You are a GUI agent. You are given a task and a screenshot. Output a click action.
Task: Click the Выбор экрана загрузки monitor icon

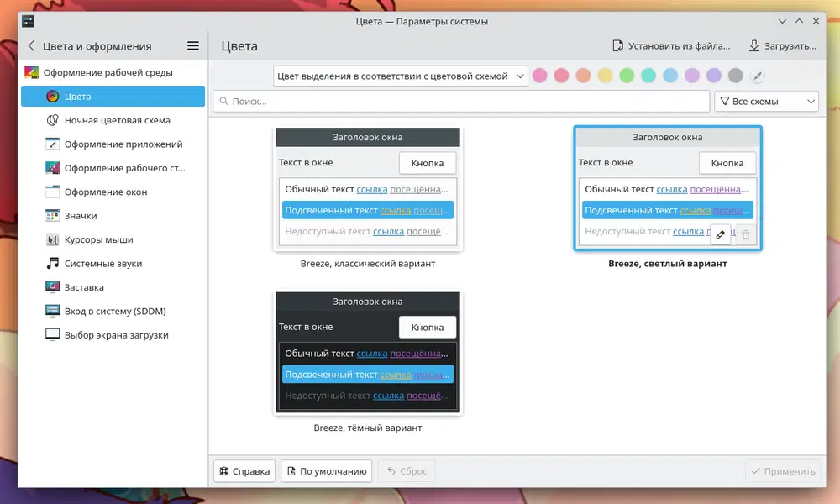[x=52, y=335]
